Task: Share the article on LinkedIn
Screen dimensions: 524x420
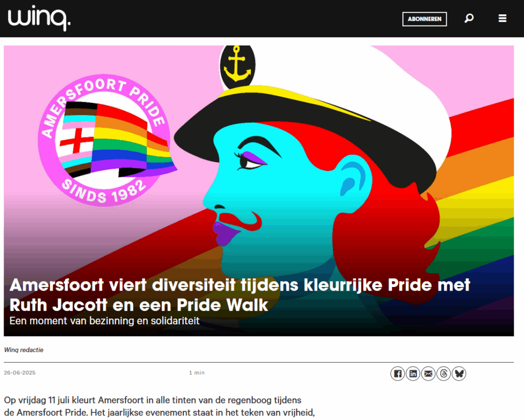Action: pyautogui.click(x=413, y=373)
